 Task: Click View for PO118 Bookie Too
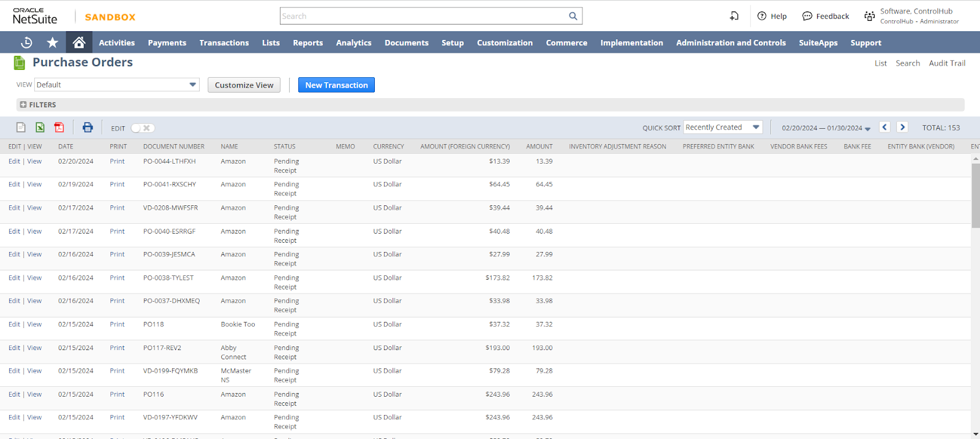(34, 324)
